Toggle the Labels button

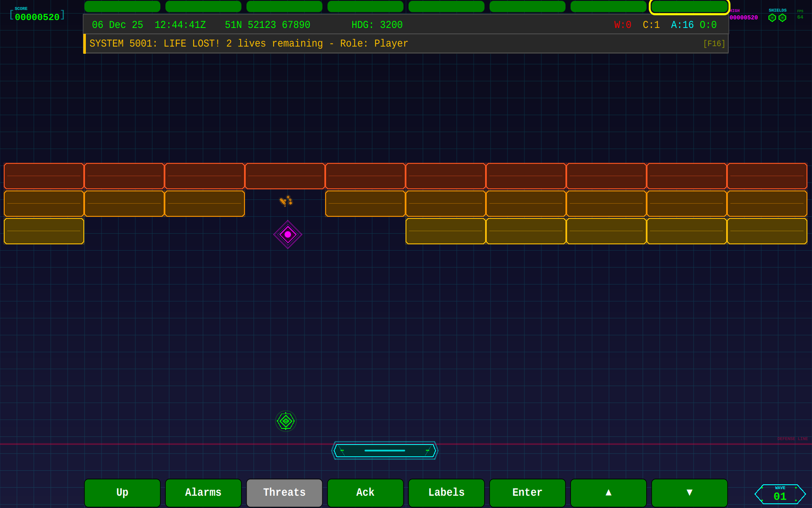pos(446,492)
